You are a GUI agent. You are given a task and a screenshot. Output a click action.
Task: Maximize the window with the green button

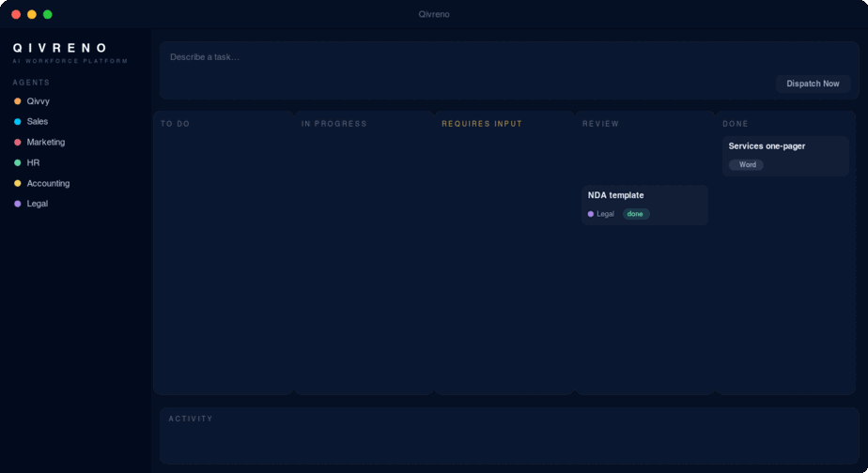tap(48, 14)
